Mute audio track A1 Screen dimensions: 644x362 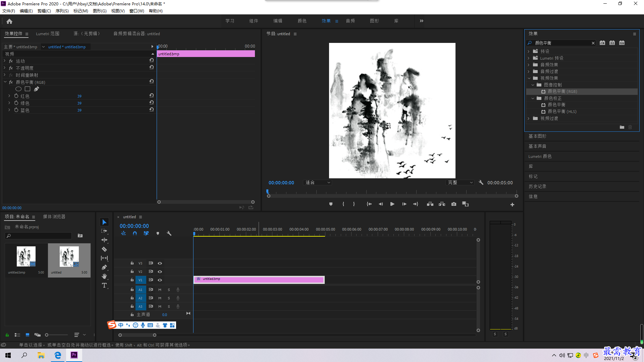point(160,290)
